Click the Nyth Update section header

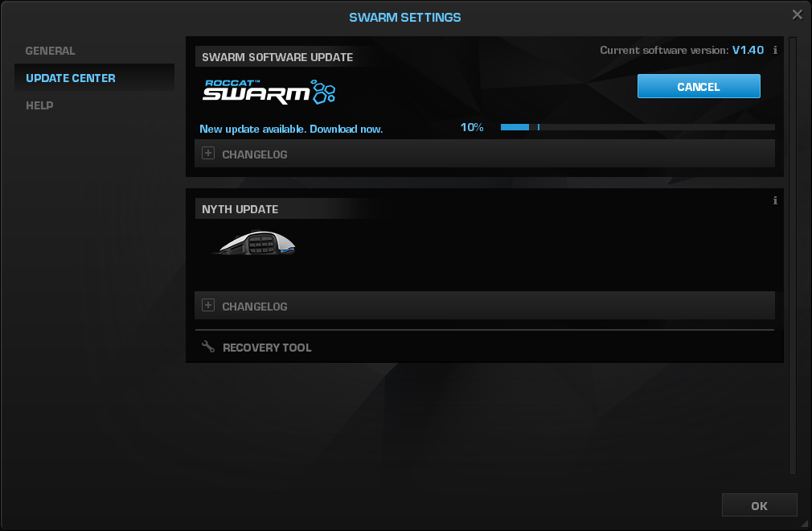pyautogui.click(x=240, y=209)
